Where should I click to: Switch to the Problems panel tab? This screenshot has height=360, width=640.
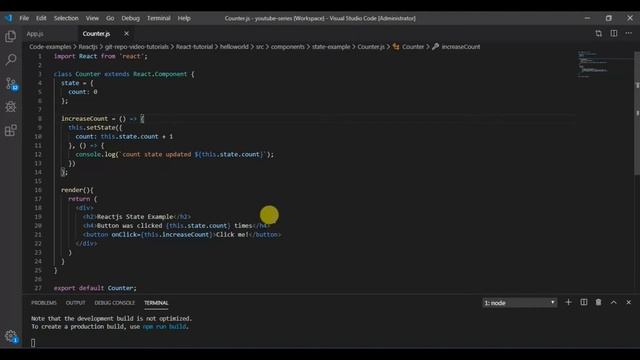44,303
